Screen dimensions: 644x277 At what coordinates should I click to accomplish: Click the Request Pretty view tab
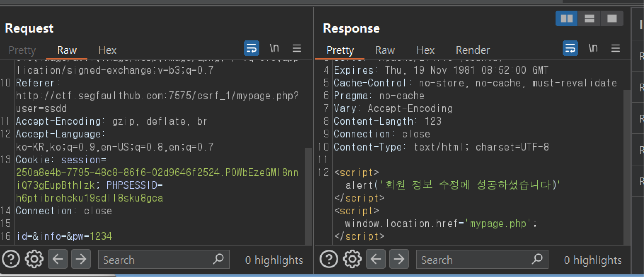coord(22,50)
